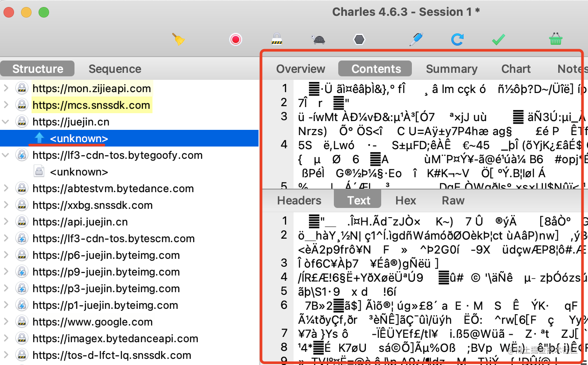Expand the https://abtestvm.bytedance.com node

click(6, 188)
